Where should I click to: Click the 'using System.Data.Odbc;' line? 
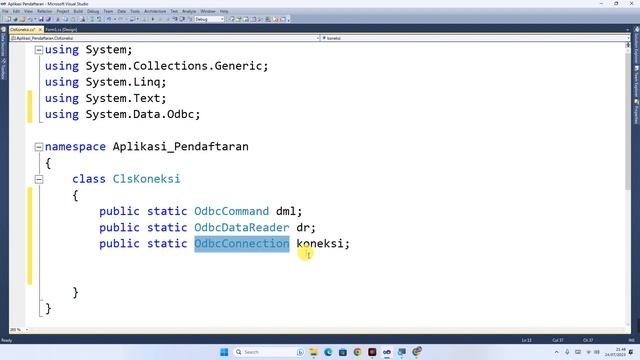tap(122, 114)
